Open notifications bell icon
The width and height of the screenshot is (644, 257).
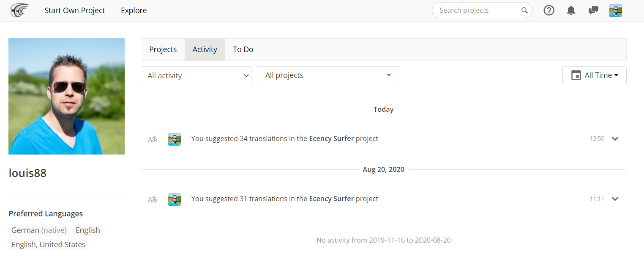tap(571, 10)
